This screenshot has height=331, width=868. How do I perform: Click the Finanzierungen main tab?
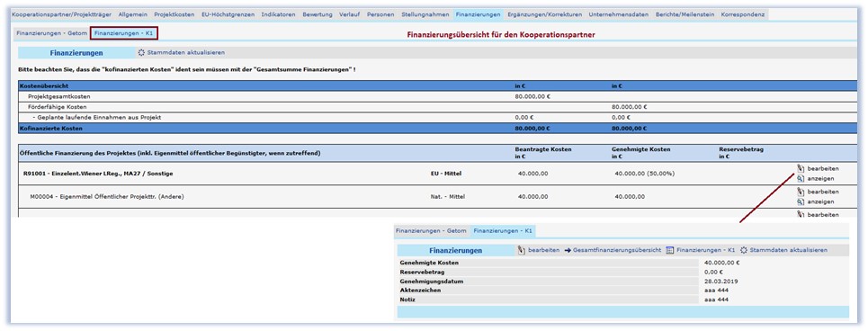[479, 14]
